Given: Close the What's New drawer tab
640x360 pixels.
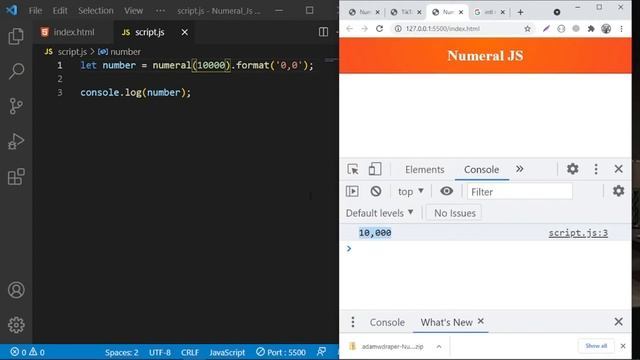Looking at the screenshot, I should pos(481,321).
